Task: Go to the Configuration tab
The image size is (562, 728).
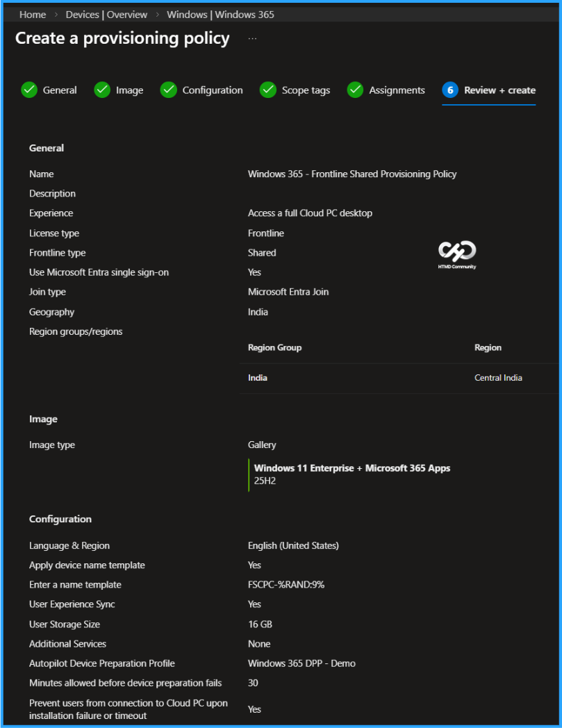Action: tap(213, 90)
